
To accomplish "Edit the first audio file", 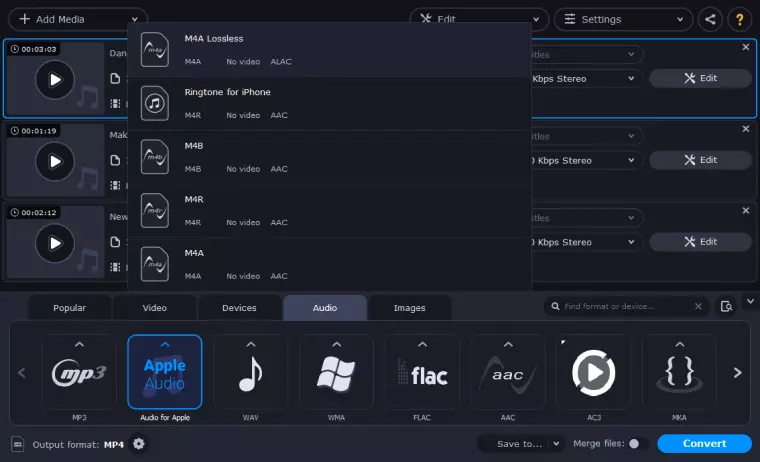I will coord(700,78).
